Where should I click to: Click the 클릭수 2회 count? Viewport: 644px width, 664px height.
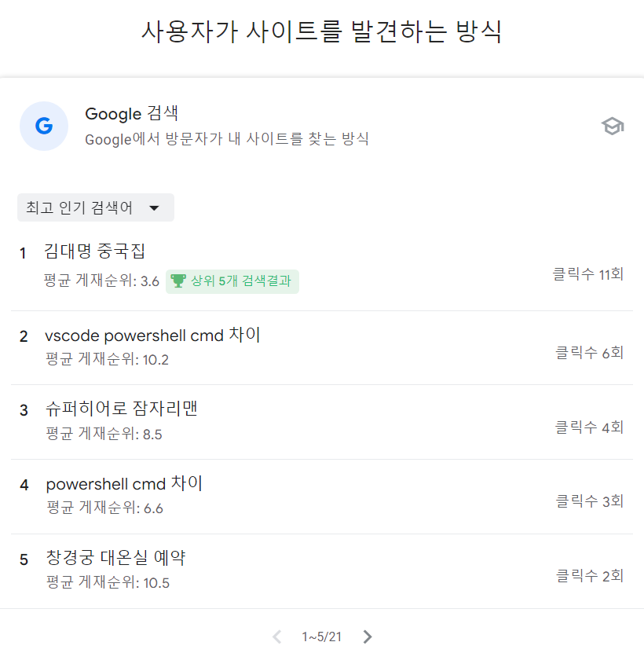tap(590, 576)
